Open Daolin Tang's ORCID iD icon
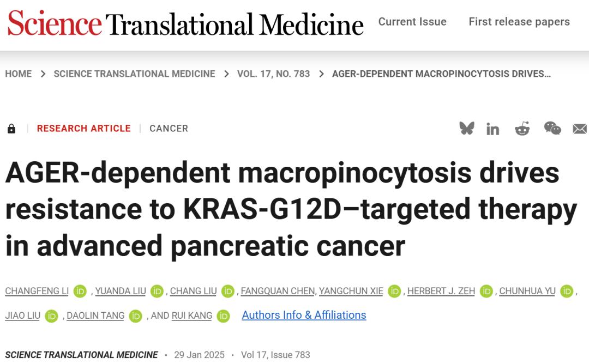Image resolution: width=589 pixels, height=364 pixels. click(136, 316)
